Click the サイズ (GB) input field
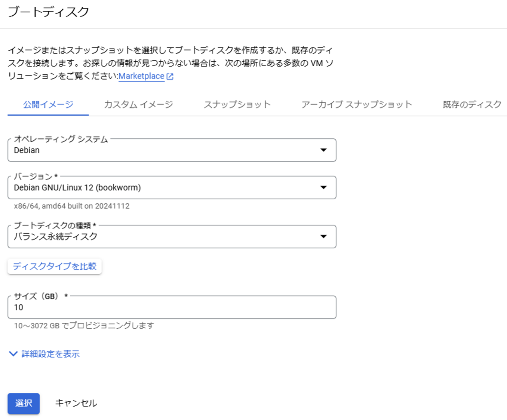This screenshot has height=420, width=507. [172, 307]
